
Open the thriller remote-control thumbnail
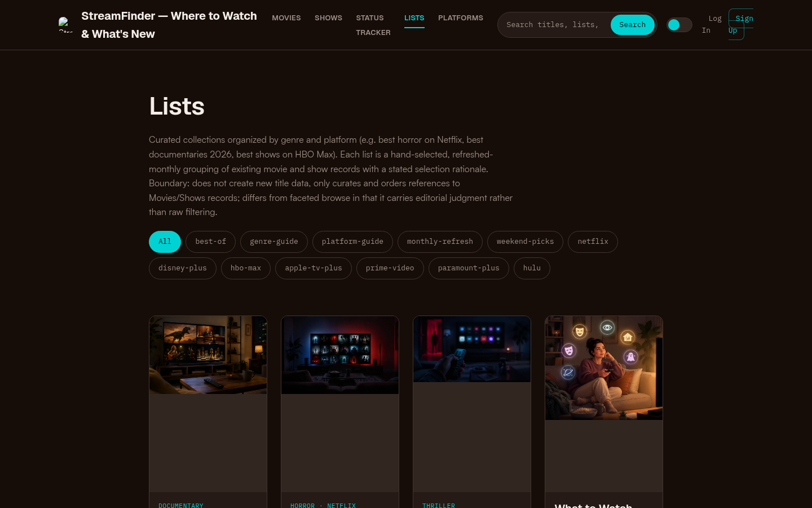[472, 349]
